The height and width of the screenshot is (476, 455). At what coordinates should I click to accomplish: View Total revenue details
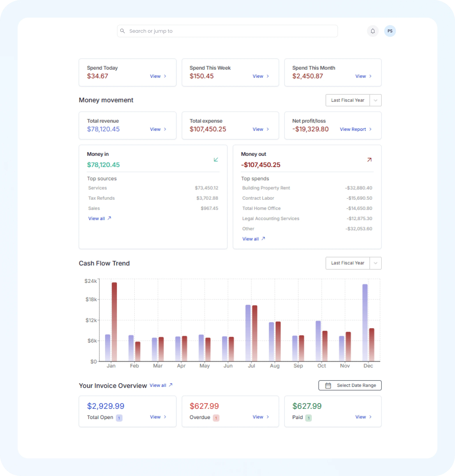[158, 129]
